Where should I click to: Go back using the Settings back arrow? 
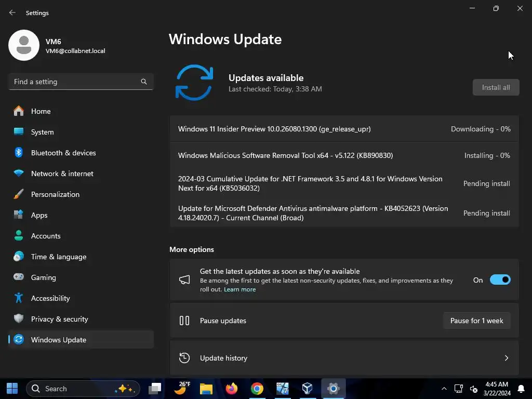(x=12, y=12)
